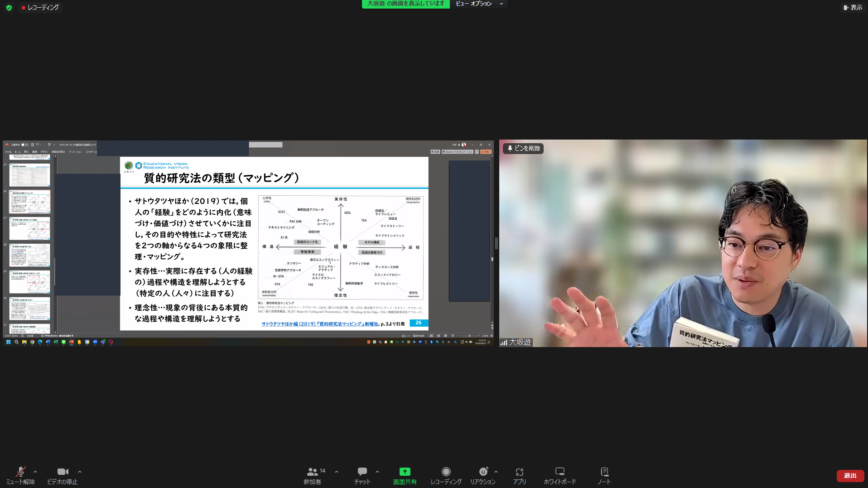Select slide 25 thumbnail in the slide panel
The image size is (868, 488).
(29, 175)
